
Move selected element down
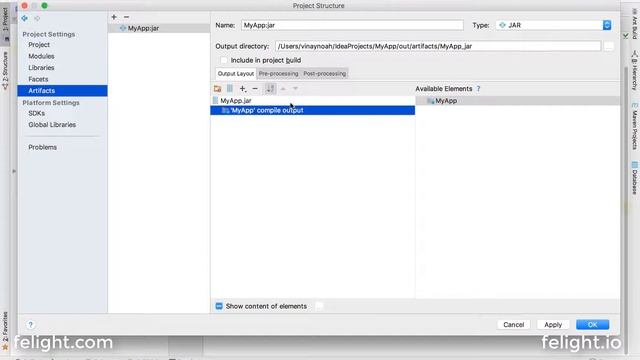(x=295, y=89)
